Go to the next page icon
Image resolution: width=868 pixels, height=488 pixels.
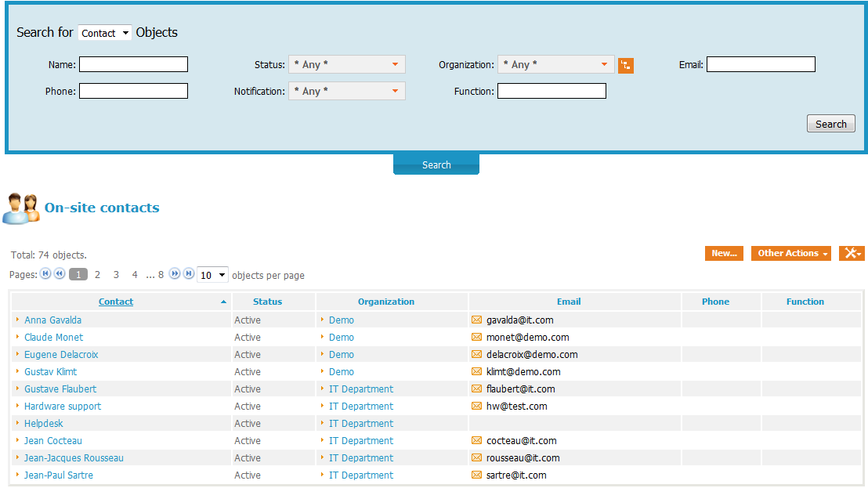pyautogui.click(x=175, y=274)
